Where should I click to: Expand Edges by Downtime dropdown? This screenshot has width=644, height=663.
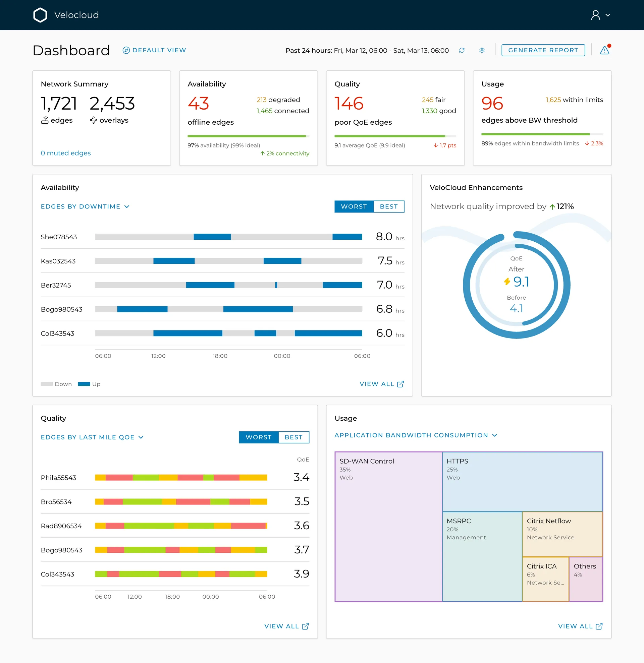coord(85,206)
